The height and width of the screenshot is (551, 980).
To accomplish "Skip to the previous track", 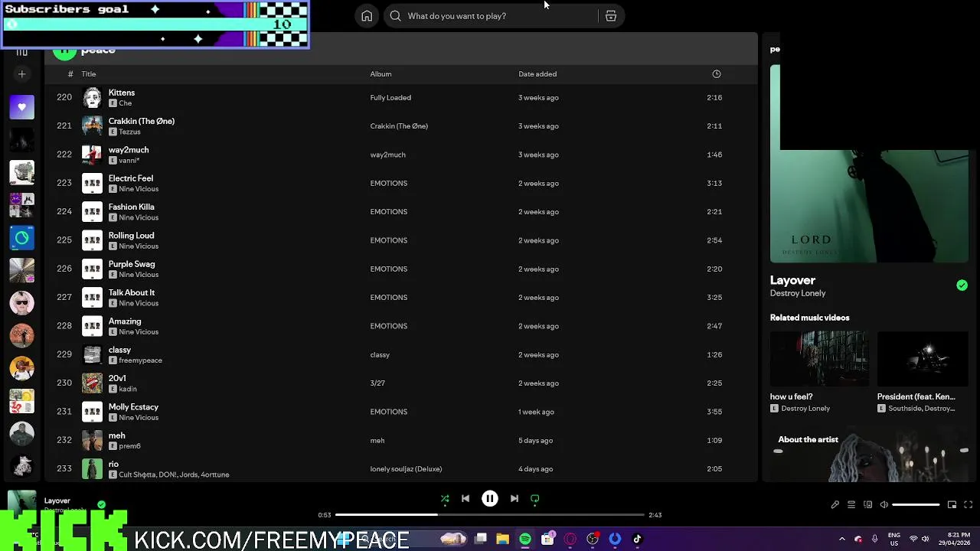I will [465, 499].
